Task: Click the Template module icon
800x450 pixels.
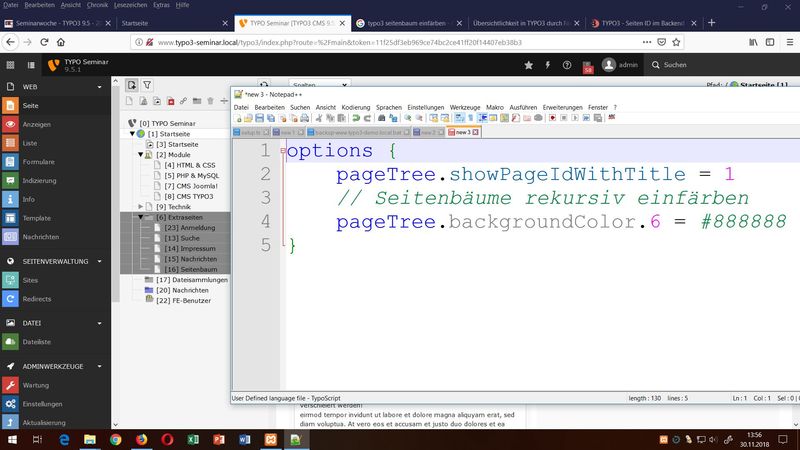Action: [11, 217]
